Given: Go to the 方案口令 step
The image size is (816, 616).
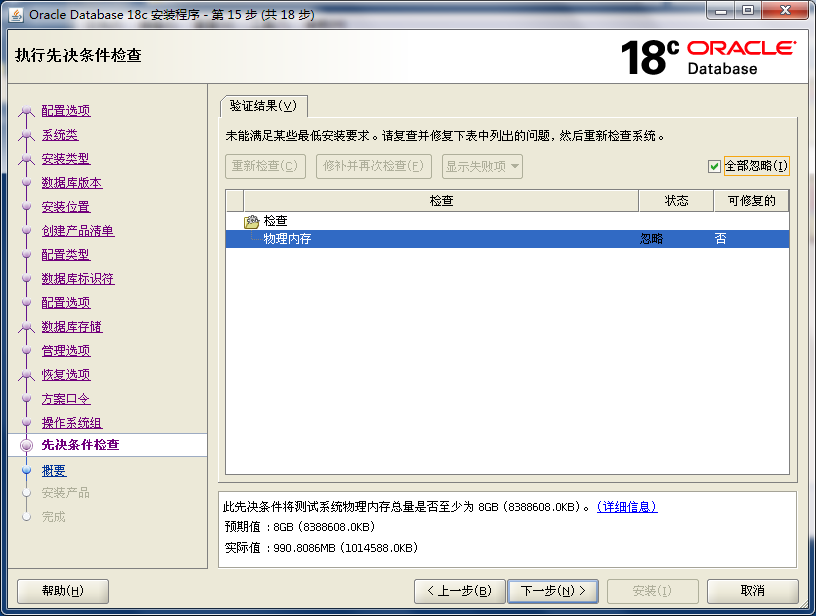Looking at the screenshot, I should point(66,399).
